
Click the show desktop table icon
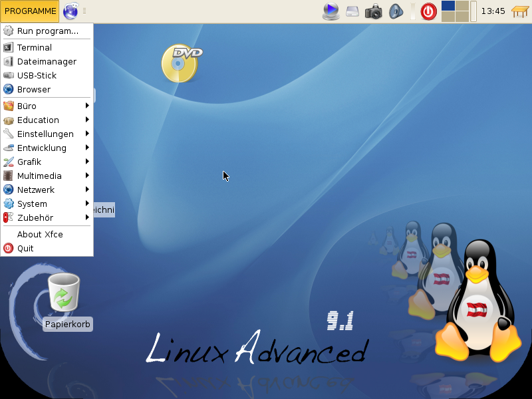520,11
